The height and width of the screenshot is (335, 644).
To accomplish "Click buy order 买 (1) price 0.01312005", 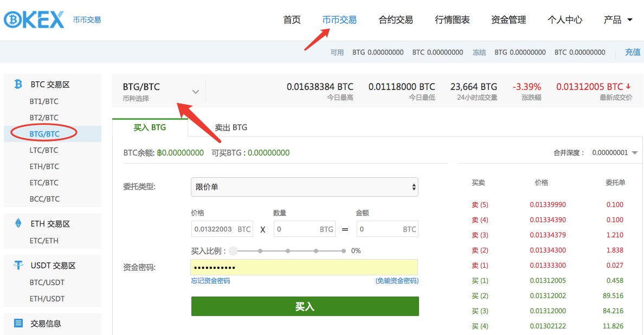I will 548,280.
